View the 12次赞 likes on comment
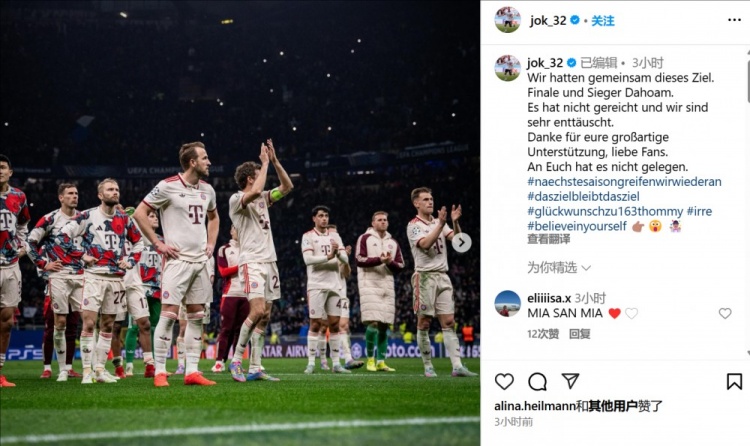The image size is (750, 446). [x=543, y=334]
